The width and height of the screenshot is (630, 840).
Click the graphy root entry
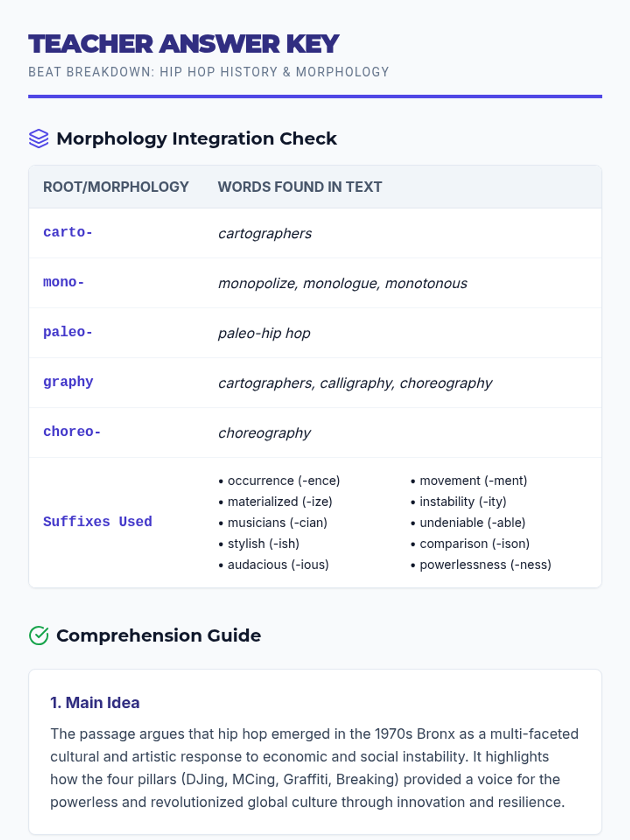[x=68, y=382]
